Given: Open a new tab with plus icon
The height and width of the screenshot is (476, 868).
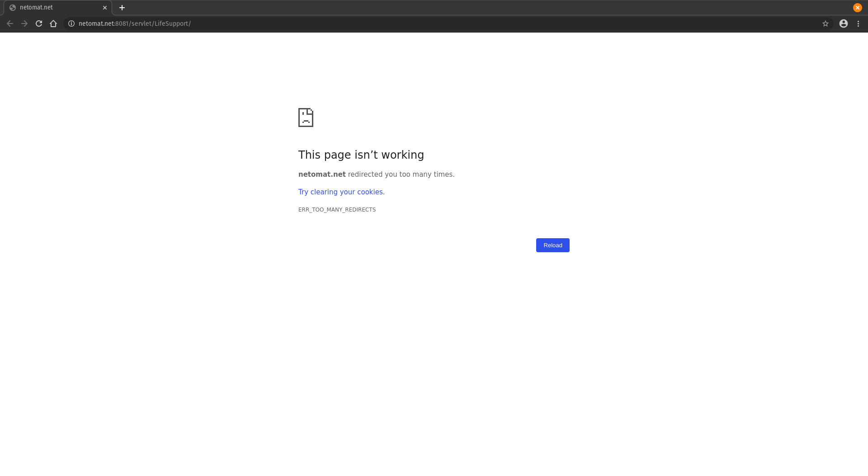Looking at the screenshot, I should point(122,8).
